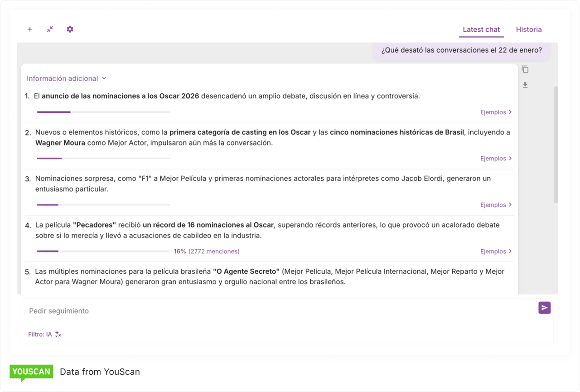Send the follow-up with the paper plane icon
The image size is (580, 392).
544,308
